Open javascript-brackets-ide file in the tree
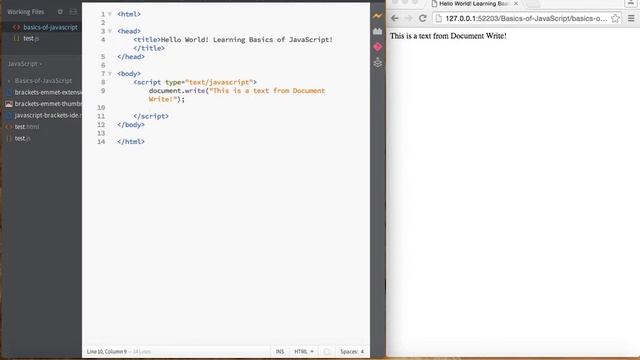Viewport: 640px width, 360px height. [x=48, y=115]
